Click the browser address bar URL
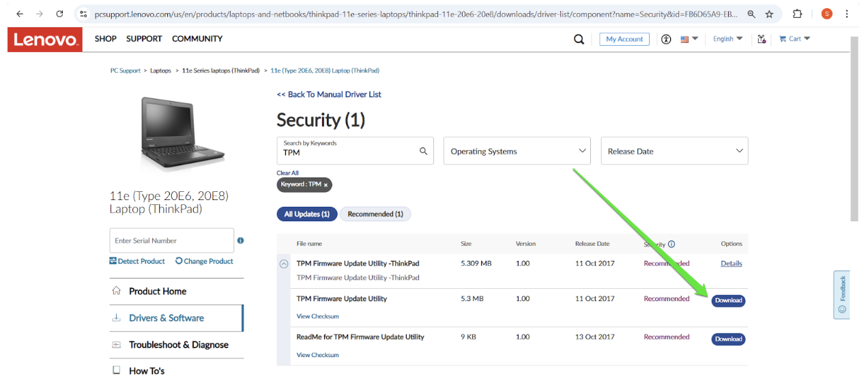 click(416, 14)
